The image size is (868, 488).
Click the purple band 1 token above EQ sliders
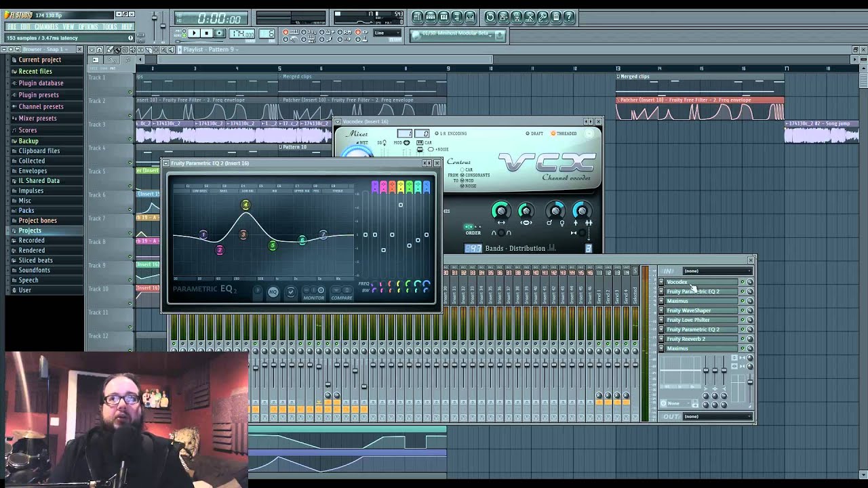click(374, 187)
